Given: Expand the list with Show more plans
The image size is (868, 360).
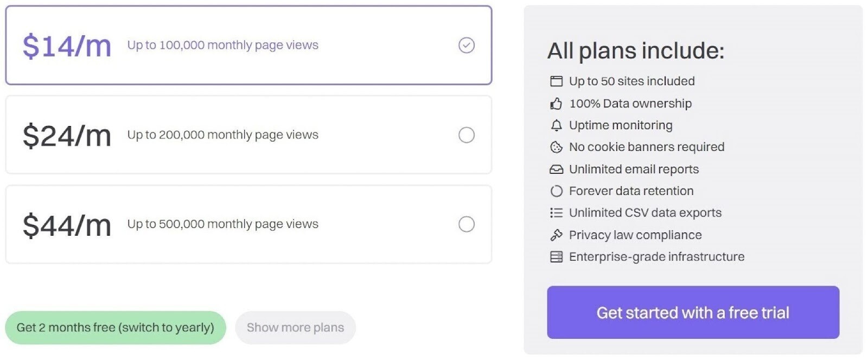Looking at the screenshot, I should [295, 327].
